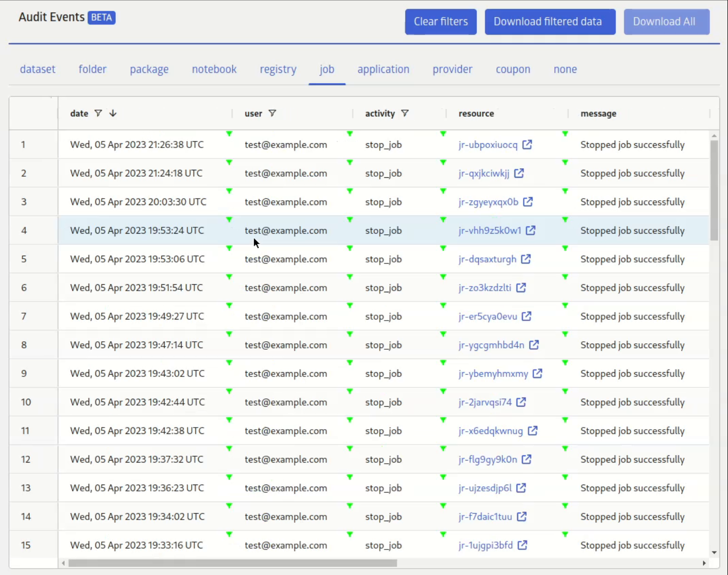Open external link icon for jr-zgyeyxqx0b

(528, 202)
